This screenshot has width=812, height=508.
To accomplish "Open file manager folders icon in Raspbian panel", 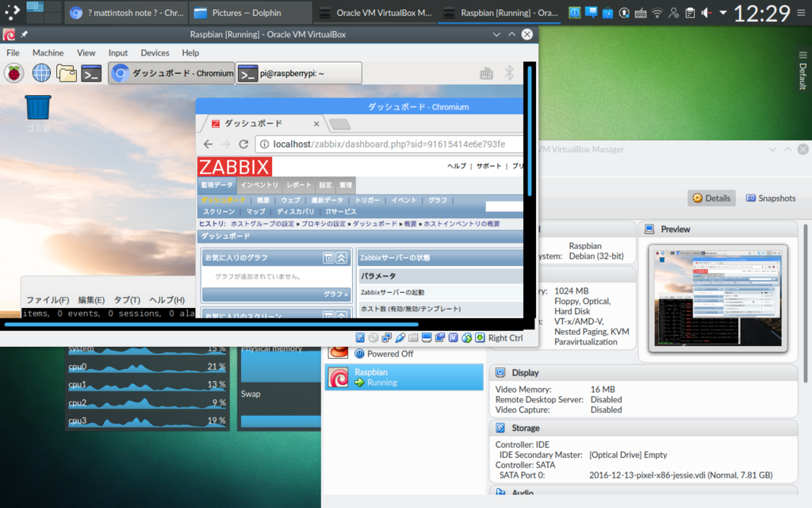I will (67, 73).
